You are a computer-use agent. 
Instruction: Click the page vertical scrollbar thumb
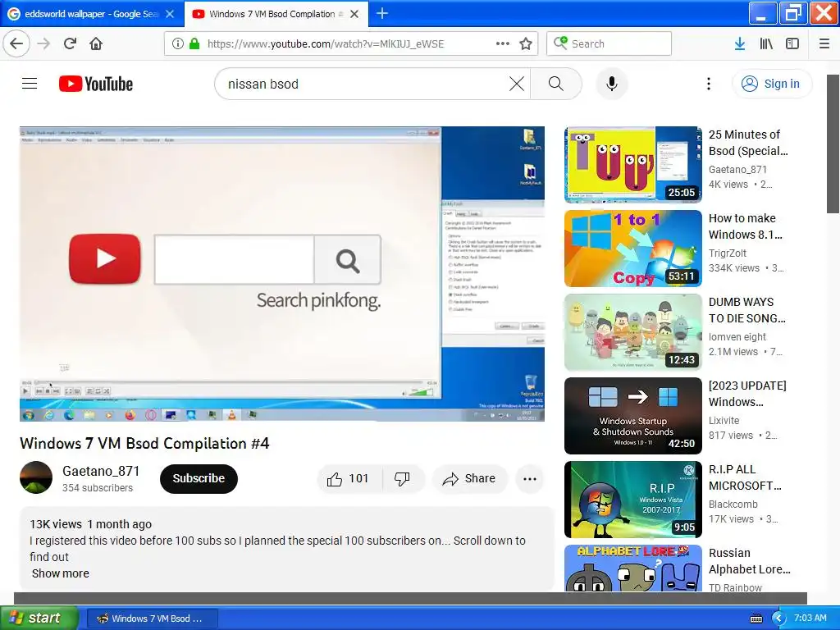pos(833,144)
